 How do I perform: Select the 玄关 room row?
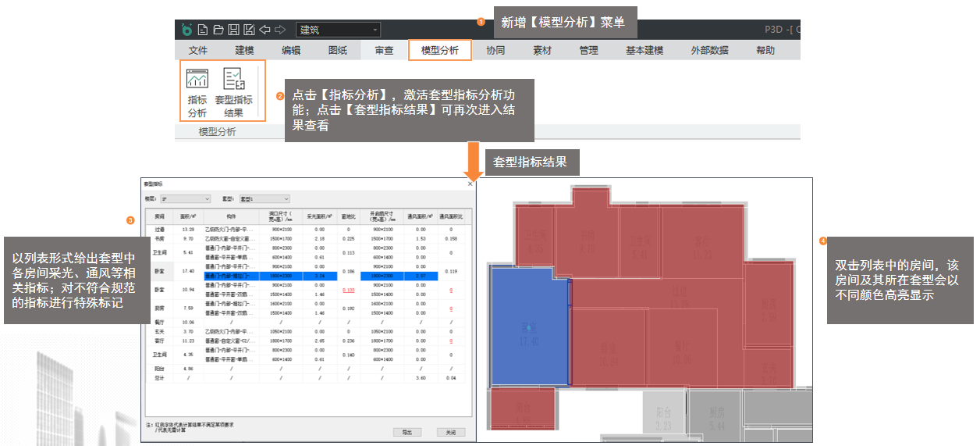point(305,331)
